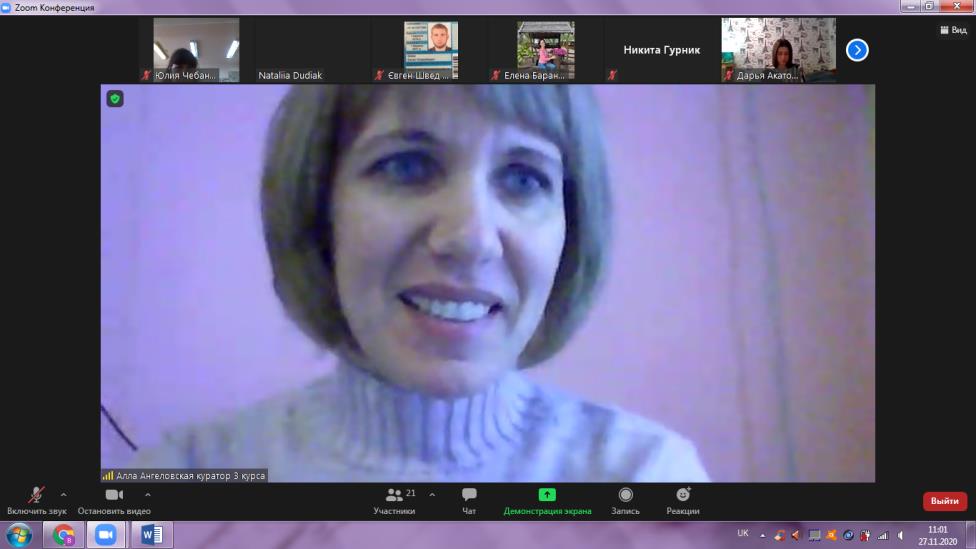Expand video options arrow beside camera
Viewport: 976px width, 549px height.
click(x=148, y=495)
